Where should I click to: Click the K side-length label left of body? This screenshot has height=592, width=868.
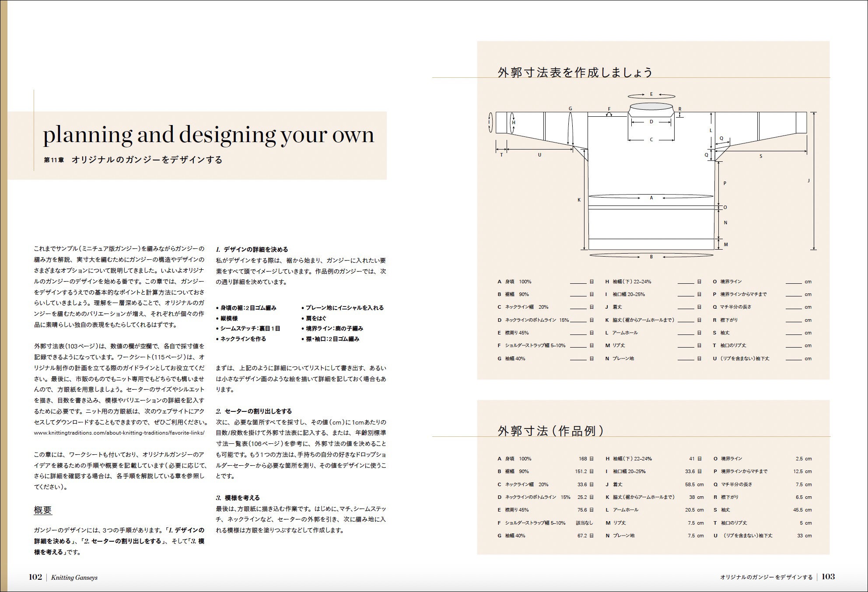579,200
